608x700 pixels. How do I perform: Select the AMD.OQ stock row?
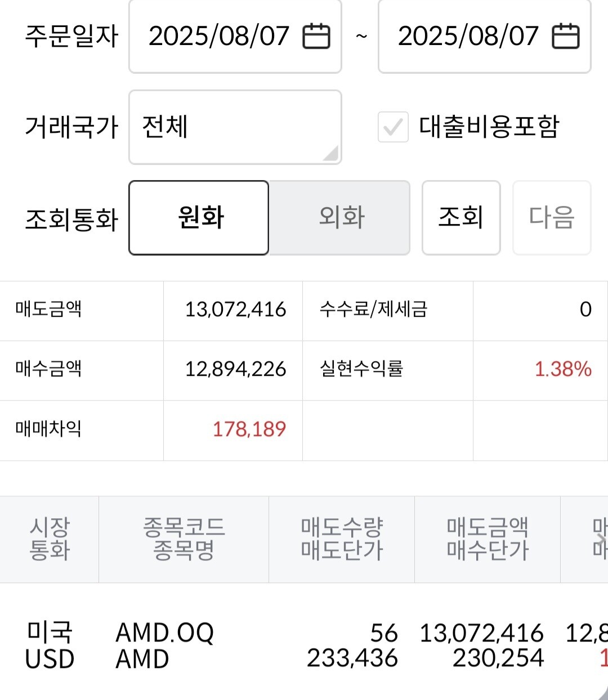pos(304,645)
